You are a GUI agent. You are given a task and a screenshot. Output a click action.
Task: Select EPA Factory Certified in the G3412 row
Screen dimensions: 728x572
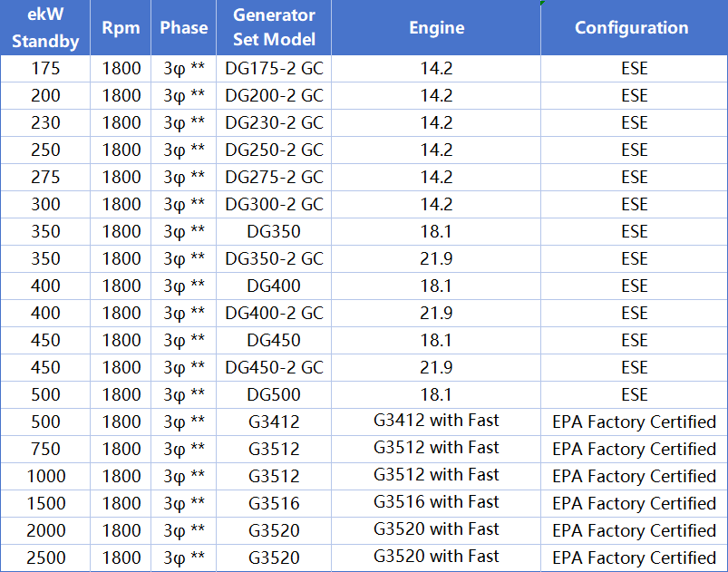(635, 422)
